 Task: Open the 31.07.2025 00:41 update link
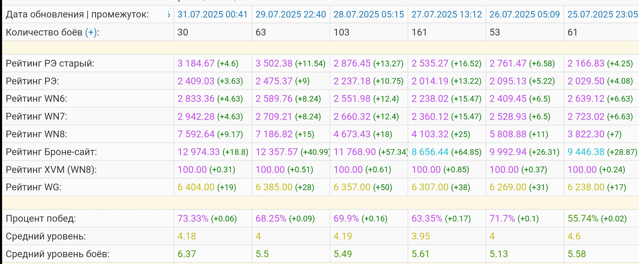(x=212, y=14)
